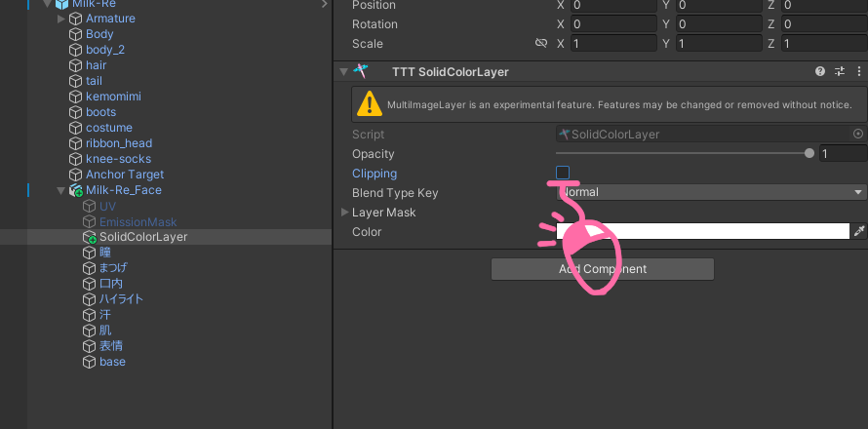Click the Opacity value input field
Screen dimensions: 868x429
tap(843, 154)
